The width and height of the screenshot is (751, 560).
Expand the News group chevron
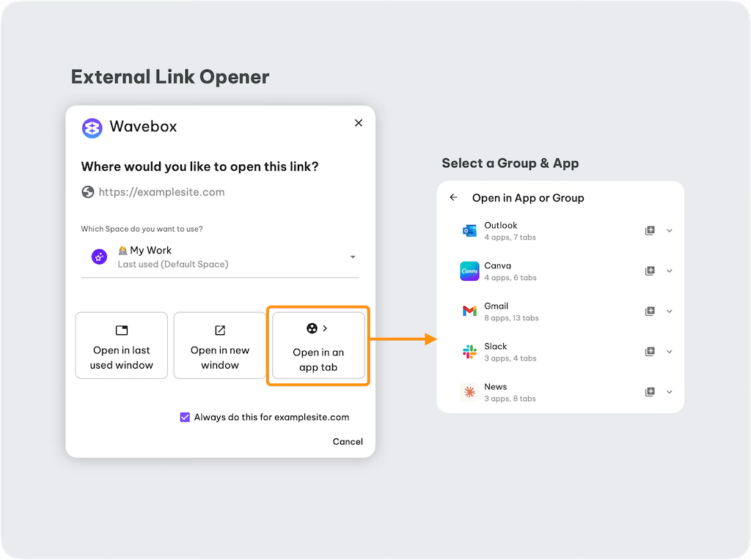point(669,392)
